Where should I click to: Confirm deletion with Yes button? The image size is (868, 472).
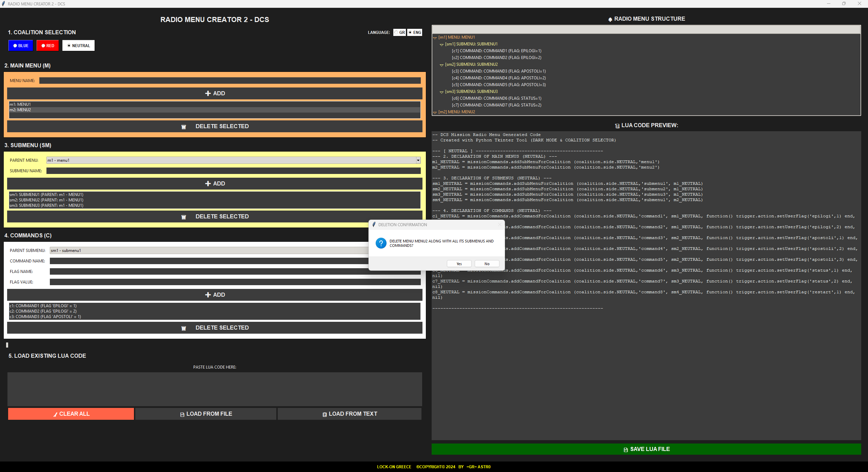coord(459,264)
